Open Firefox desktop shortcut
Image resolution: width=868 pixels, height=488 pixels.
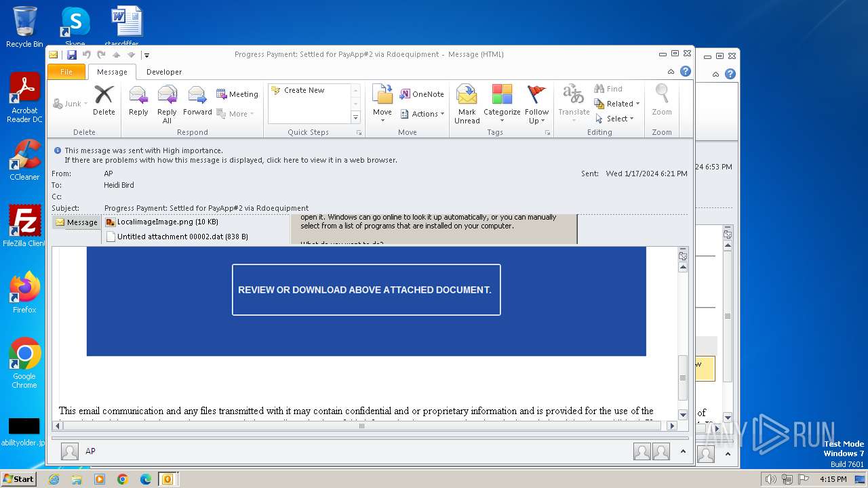pos(24,293)
